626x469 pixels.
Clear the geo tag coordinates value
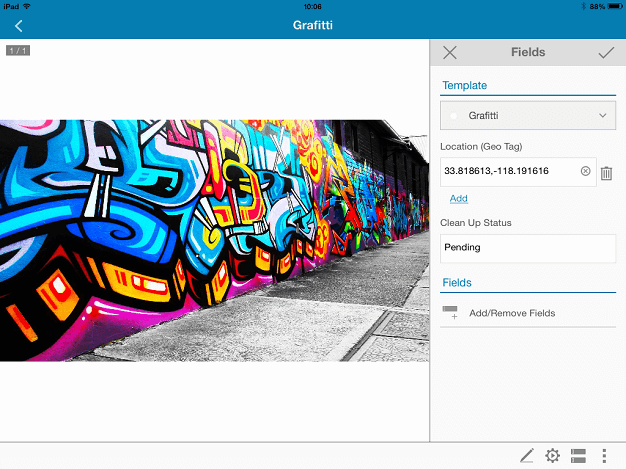585,171
